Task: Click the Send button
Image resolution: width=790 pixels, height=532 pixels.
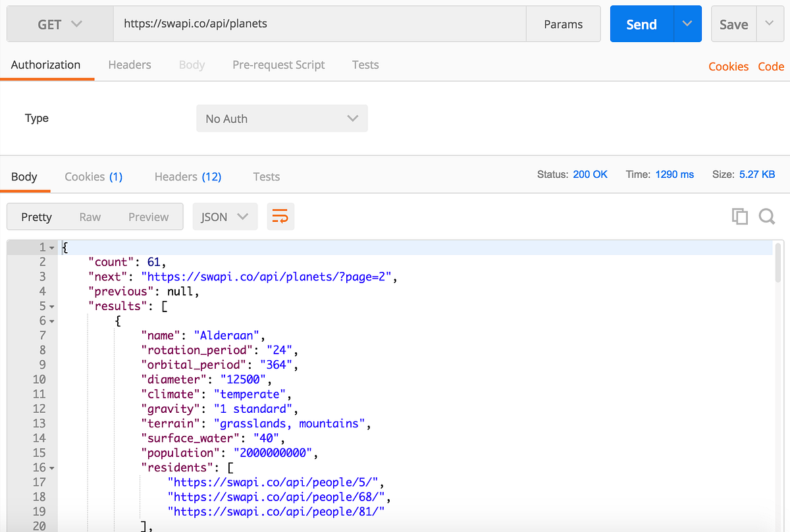Action: point(640,23)
